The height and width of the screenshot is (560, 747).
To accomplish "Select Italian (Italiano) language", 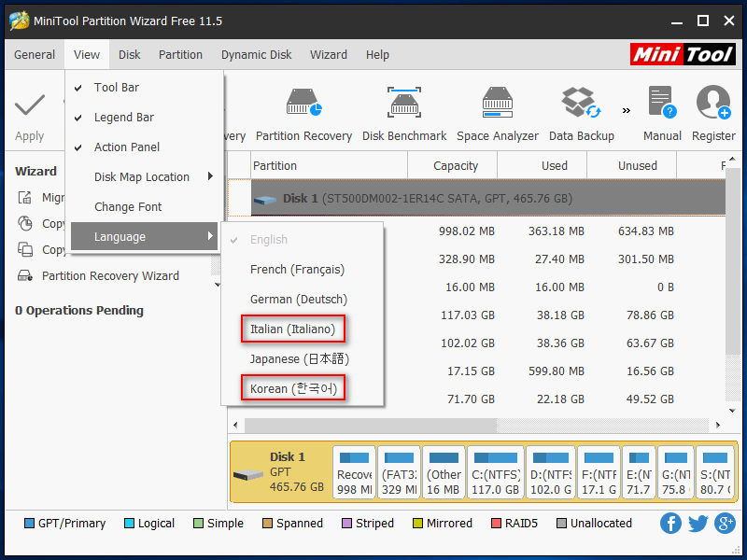I will tap(292, 329).
